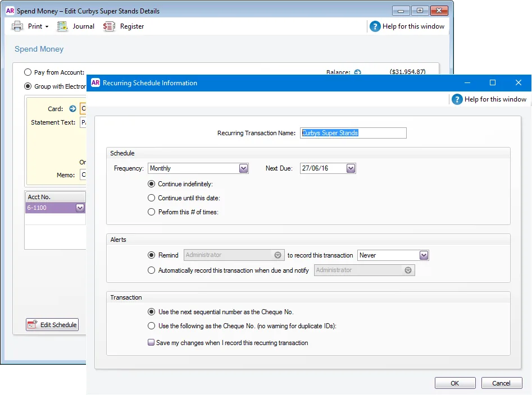Open the notify Administrator dropdown
Image resolution: width=532 pixels, height=395 pixels.
tap(408, 270)
